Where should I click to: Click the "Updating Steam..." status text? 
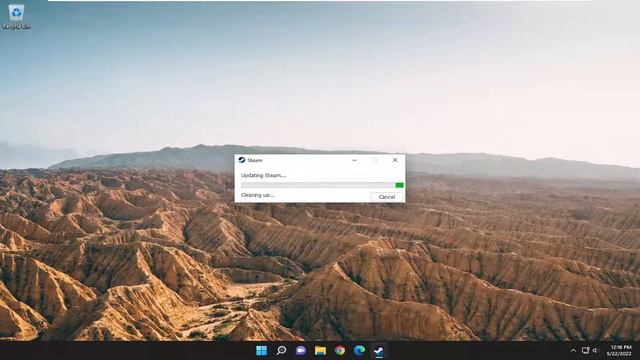click(x=263, y=175)
